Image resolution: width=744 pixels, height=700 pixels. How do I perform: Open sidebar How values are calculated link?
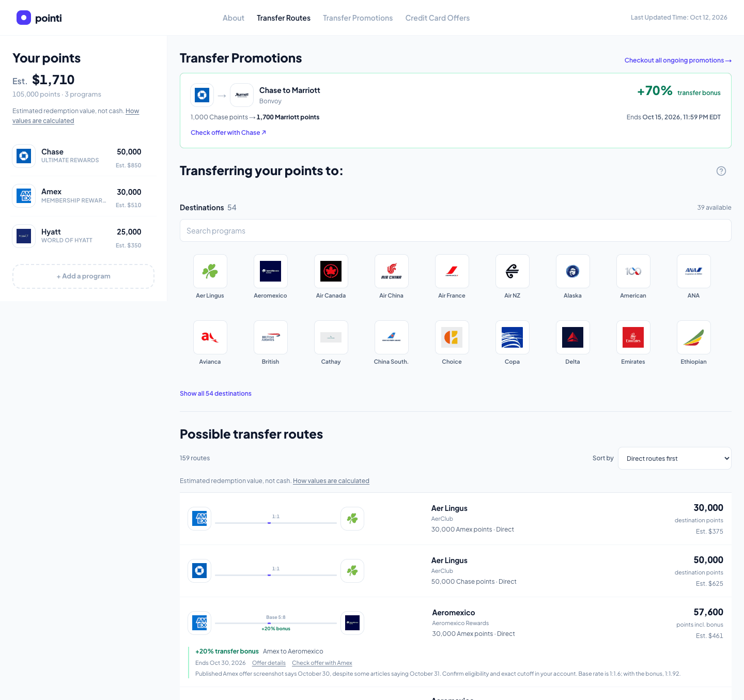(x=76, y=116)
